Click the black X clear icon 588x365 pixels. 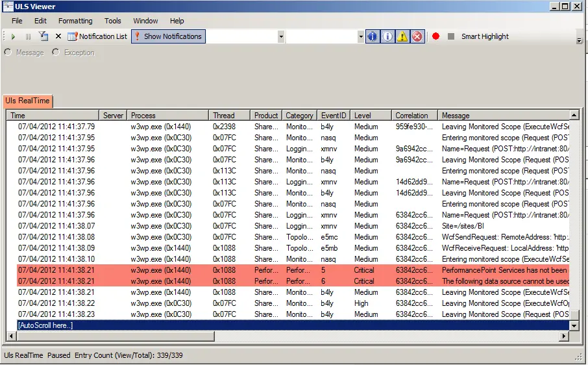(58, 37)
